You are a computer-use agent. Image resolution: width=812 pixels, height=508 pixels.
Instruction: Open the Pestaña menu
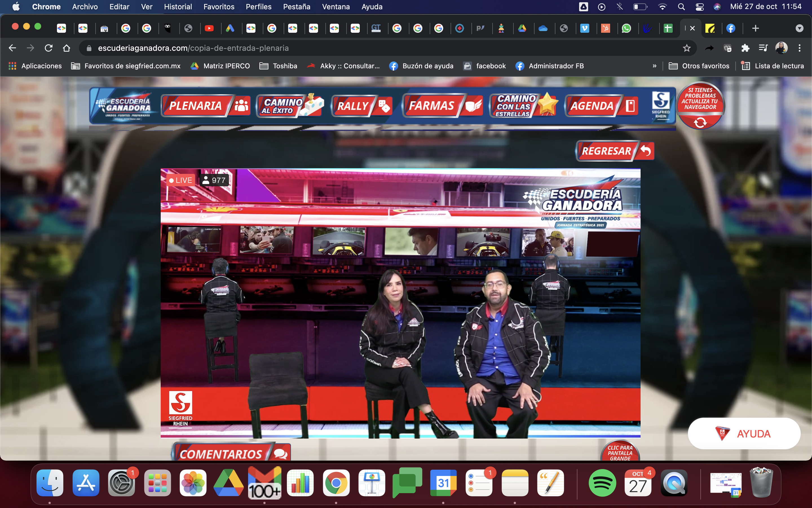pyautogui.click(x=297, y=7)
